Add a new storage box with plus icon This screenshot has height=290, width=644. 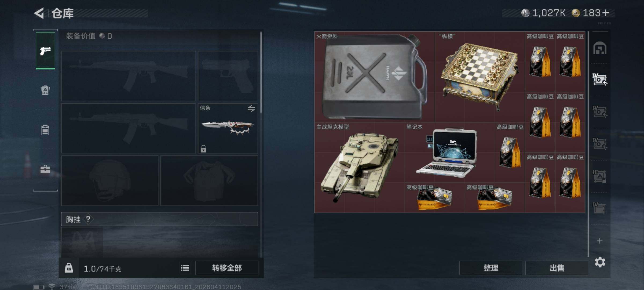pyautogui.click(x=600, y=241)
